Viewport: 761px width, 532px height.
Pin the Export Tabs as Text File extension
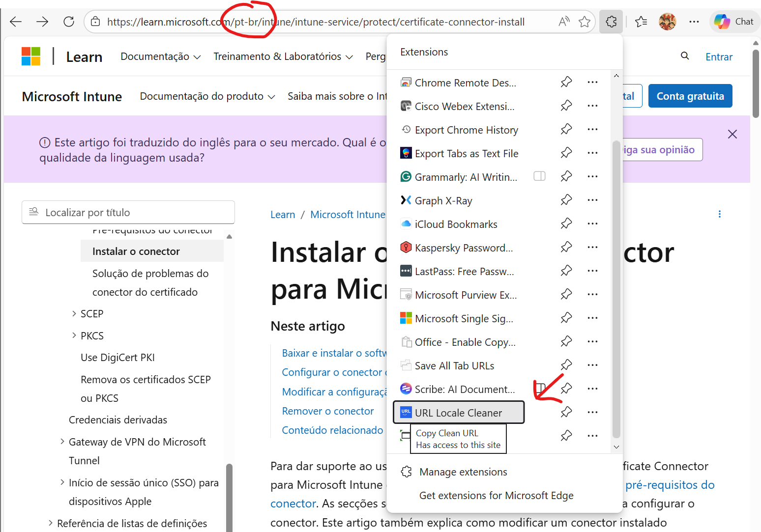566,153
